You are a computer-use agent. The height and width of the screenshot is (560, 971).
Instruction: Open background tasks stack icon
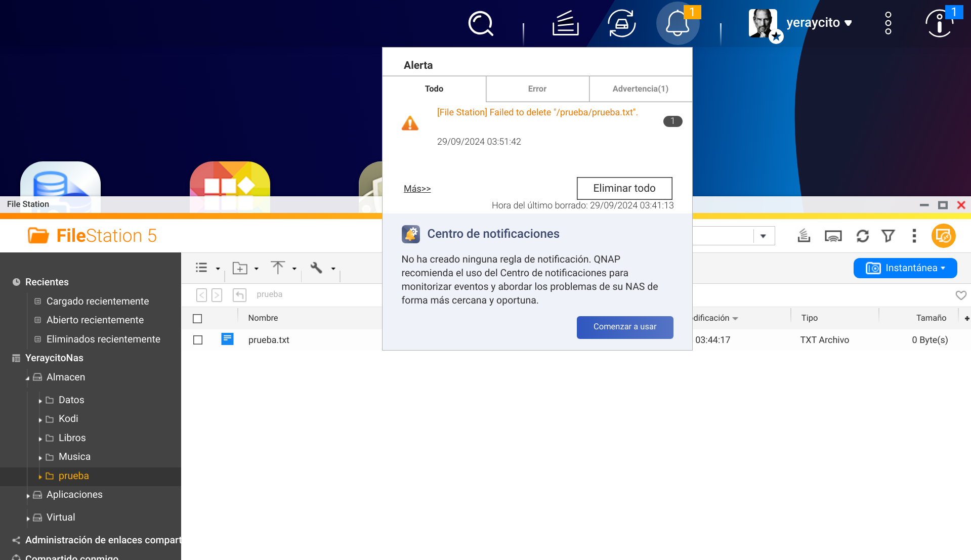pyautogui.click(x=565, y=23)
